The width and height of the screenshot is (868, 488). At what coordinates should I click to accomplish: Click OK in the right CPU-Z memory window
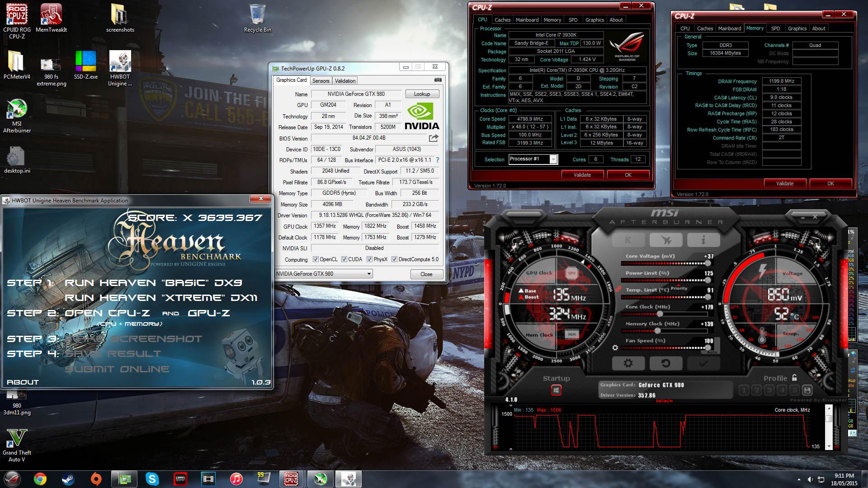830,183
